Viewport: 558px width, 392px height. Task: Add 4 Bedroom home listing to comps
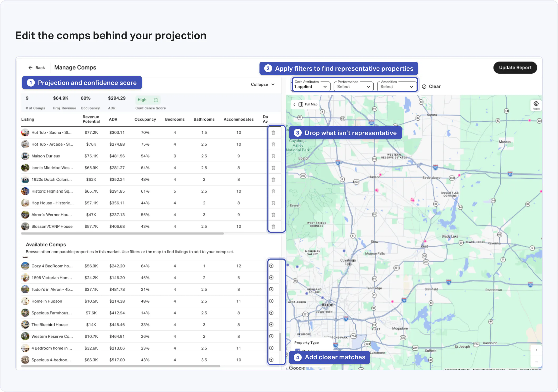coord(271,348)
